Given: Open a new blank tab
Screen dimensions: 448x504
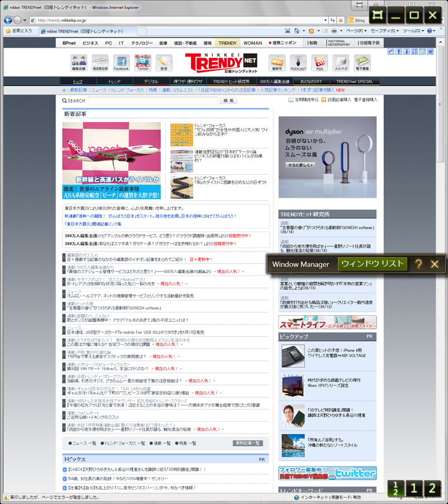Looking at the screenshot, I should (x=142, y=31).
